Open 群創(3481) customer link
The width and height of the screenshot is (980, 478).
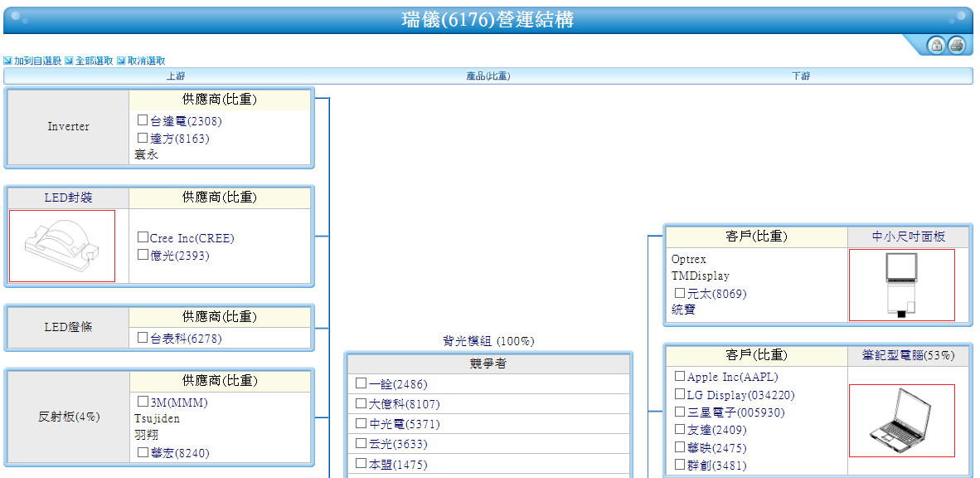pos(717,466)
